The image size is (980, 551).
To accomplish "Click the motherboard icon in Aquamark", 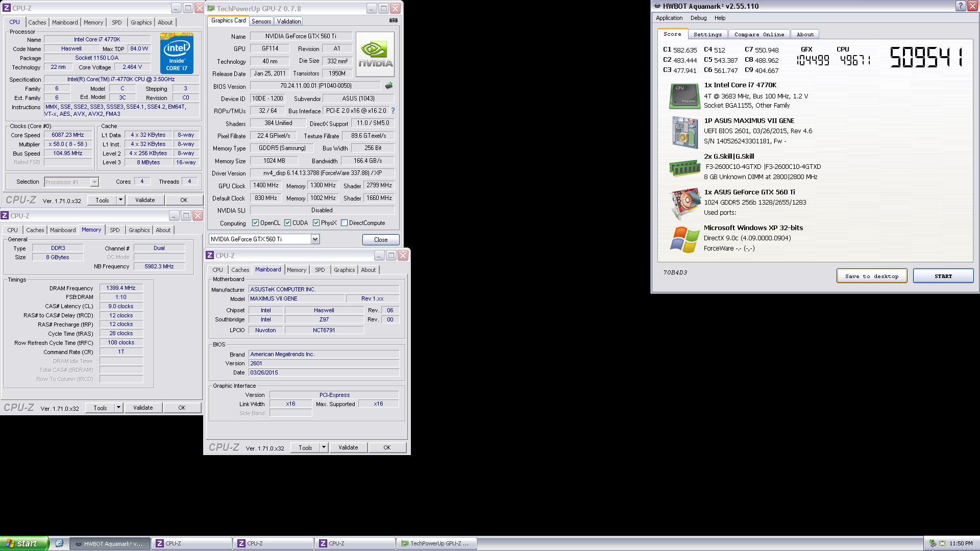I will [684, 132].
